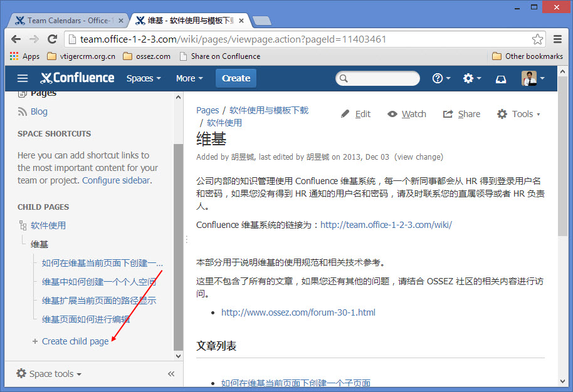The width and height of the screenshot is (573, 392).
Task: Click the 文章列表 section heading
Action: [x=216, y=346]
